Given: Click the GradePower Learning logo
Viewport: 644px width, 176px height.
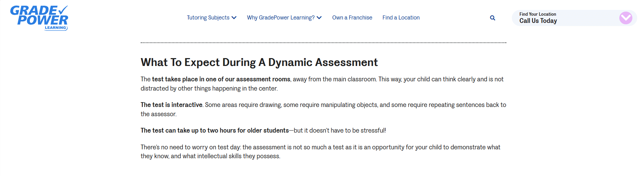Looking at the screenshot, I should [x=39, y=16].
